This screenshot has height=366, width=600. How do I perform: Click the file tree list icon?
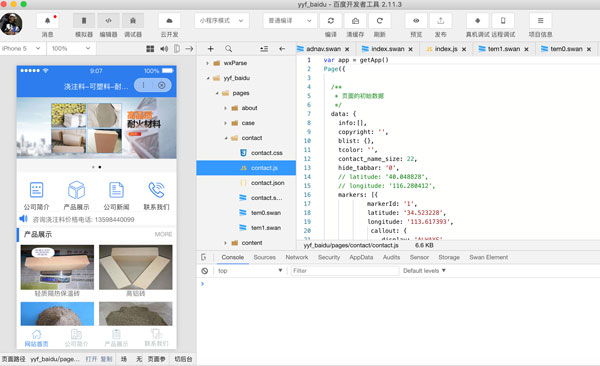tap(264, 49)
